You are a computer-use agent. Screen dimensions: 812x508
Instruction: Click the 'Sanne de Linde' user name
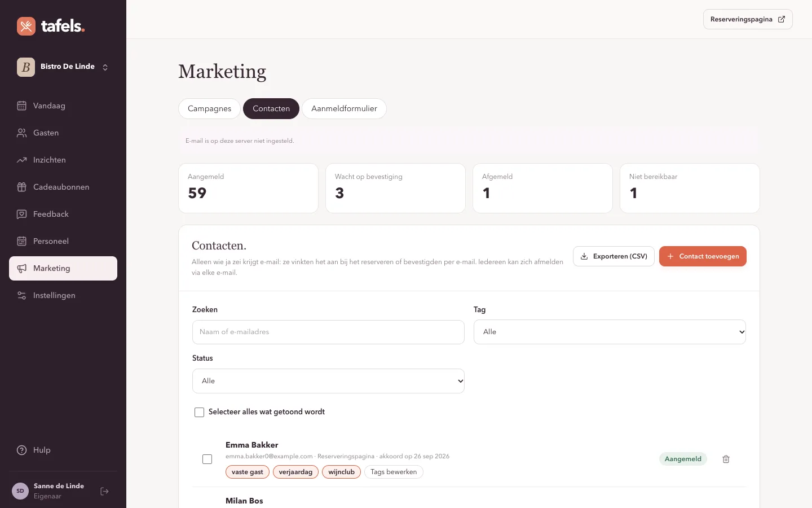[59, 486]
